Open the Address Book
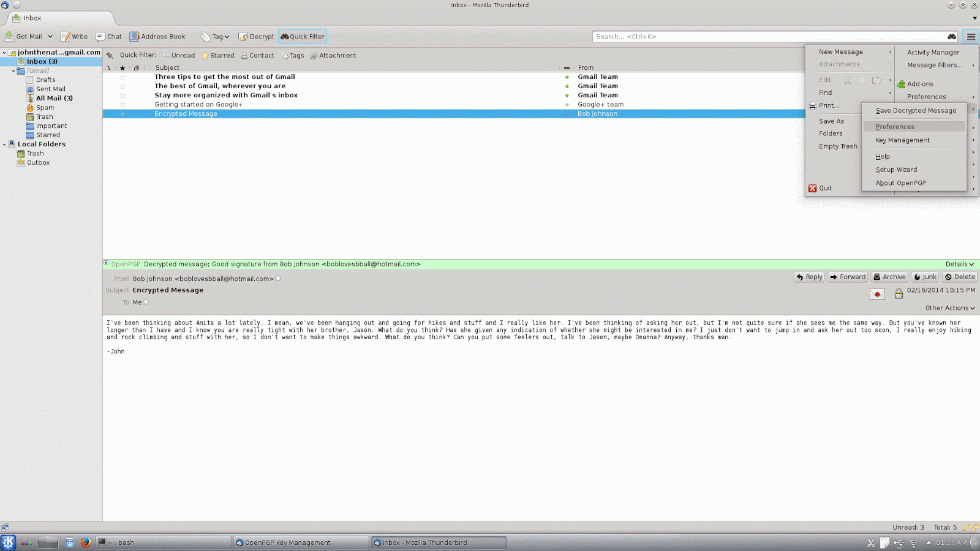Image resolution: width=980 pixels, height=551 pixels. 157,37
